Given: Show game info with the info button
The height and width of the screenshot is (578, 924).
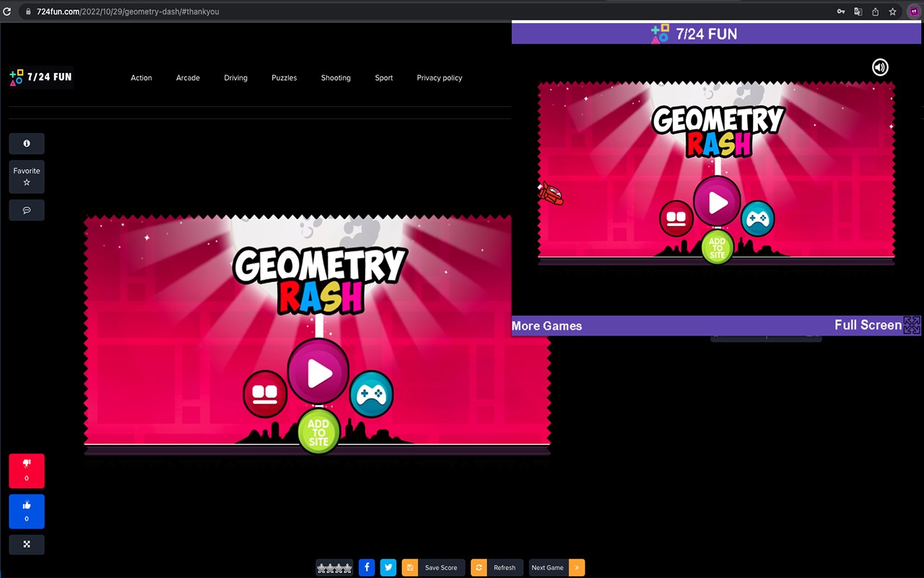Looking at the screenshot, I should (27, 144).
